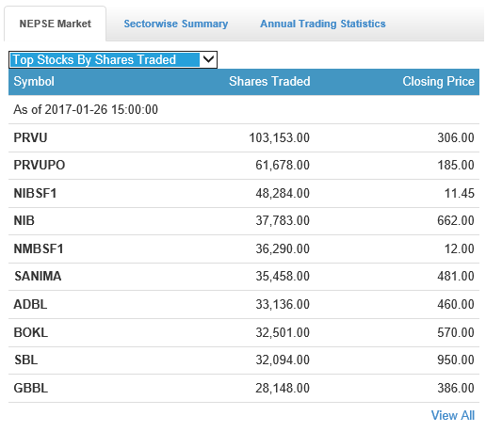Click the 61,678.00 shares traded value
The image size is (486, 448).
click(x=283, y=165)
